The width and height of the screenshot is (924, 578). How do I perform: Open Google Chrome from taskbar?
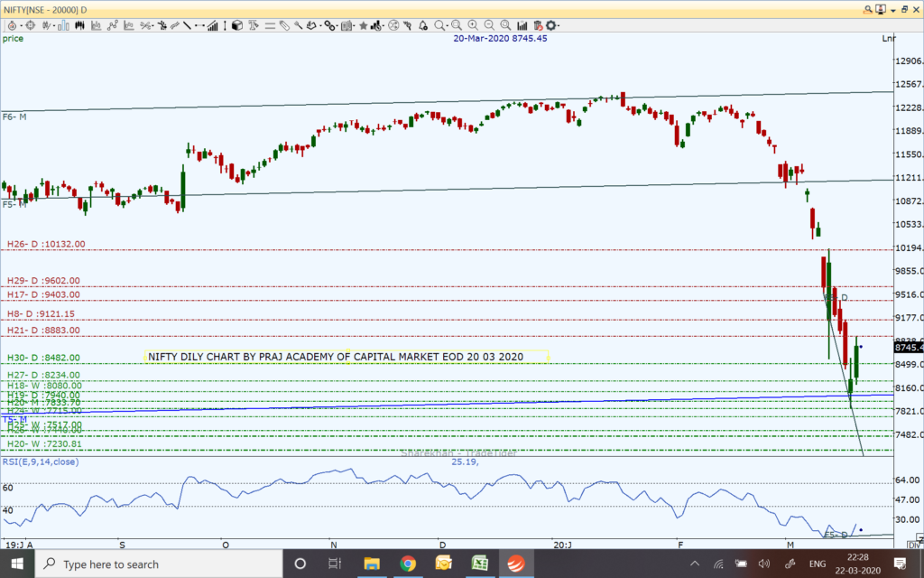tap(407, 564)
